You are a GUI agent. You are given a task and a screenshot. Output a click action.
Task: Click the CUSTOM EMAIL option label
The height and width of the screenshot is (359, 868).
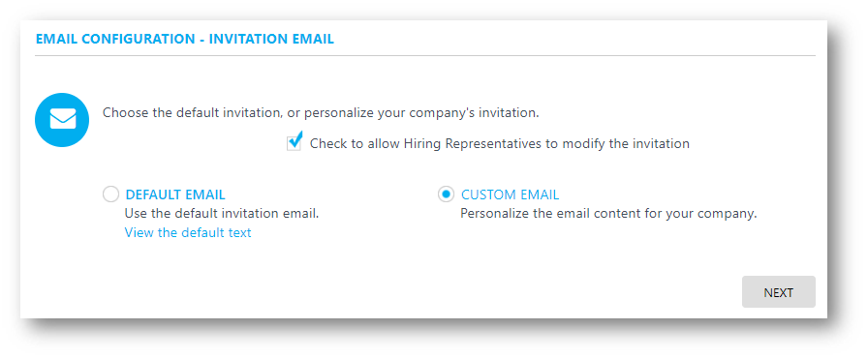point(510,194)
